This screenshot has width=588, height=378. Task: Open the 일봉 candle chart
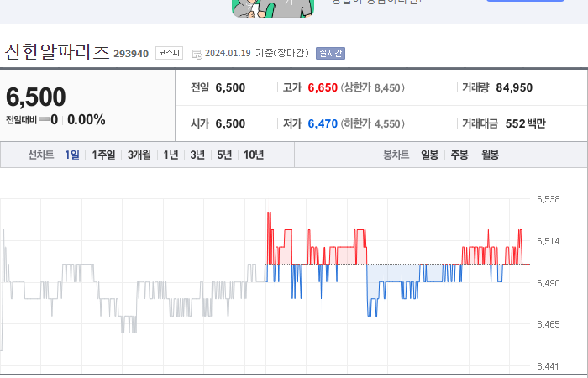pos(430,155)
